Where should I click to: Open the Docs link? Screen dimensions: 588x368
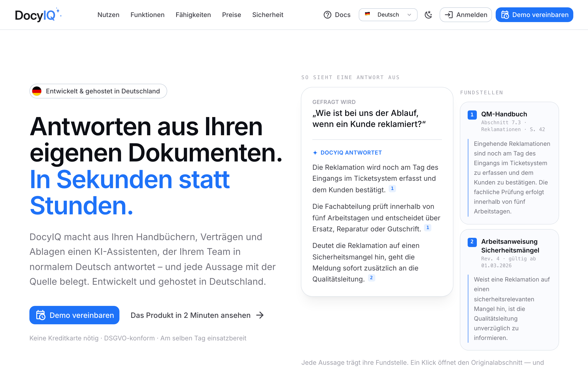pos(337,15)
